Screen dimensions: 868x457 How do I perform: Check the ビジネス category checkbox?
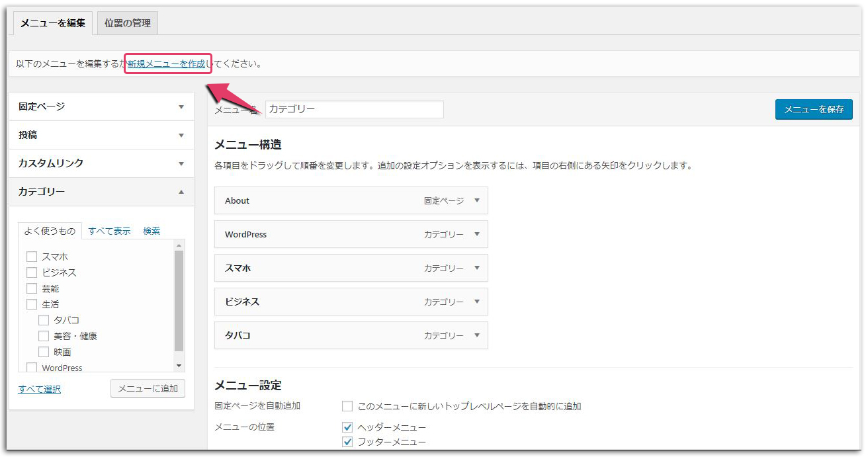pyautogui.click(x=31, y=272)
